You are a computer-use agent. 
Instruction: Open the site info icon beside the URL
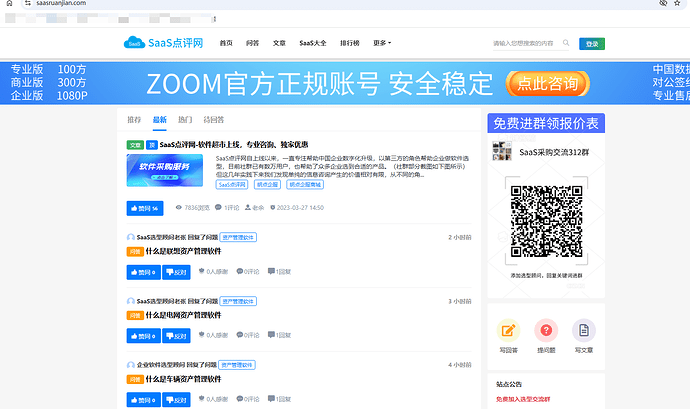point(28,3)
